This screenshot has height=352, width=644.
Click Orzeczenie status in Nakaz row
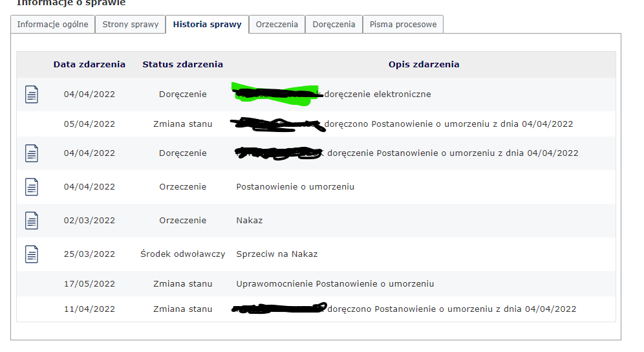[x=183, y=221]
